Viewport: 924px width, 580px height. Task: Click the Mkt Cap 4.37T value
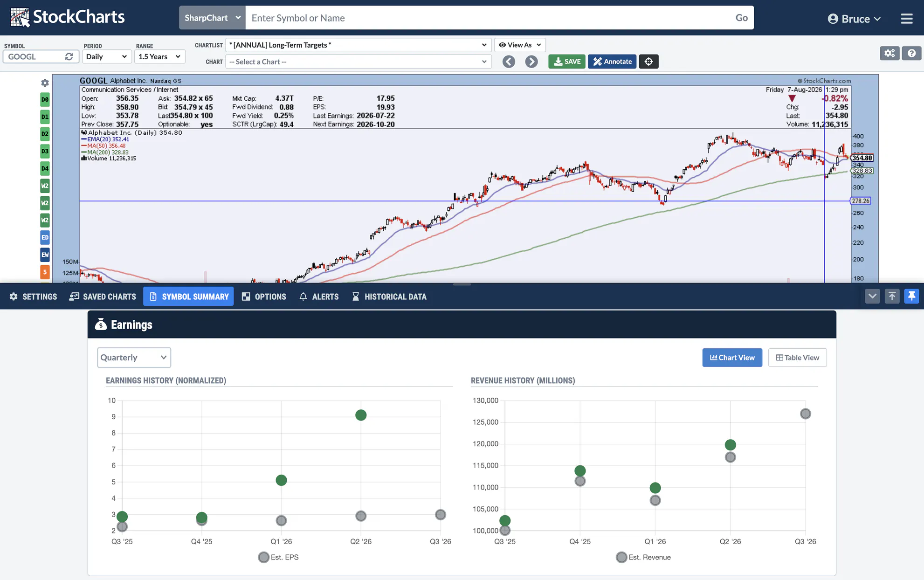284,98
